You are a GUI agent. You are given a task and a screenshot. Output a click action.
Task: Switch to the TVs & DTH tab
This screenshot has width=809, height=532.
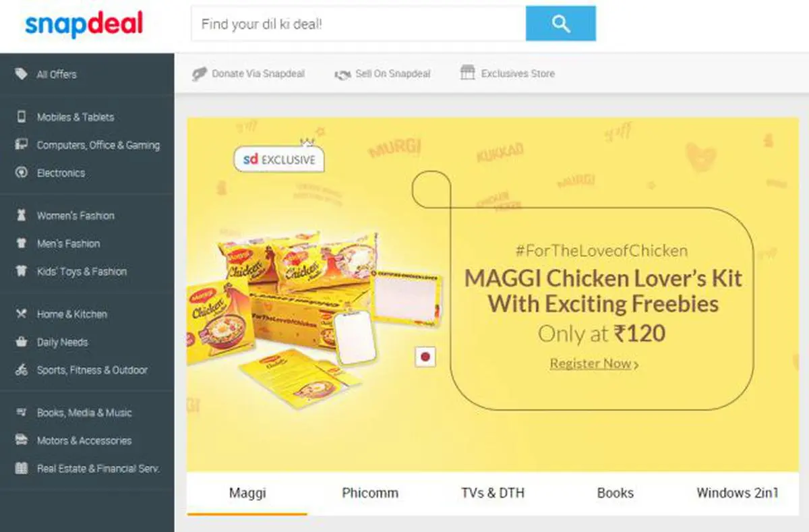[493, 493]
